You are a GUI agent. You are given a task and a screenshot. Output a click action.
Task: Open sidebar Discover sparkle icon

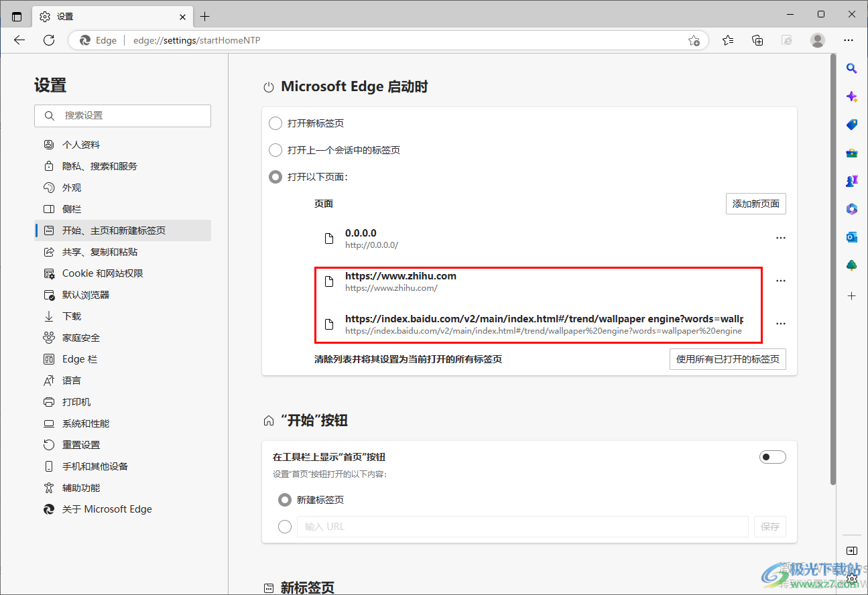point(852,96)
